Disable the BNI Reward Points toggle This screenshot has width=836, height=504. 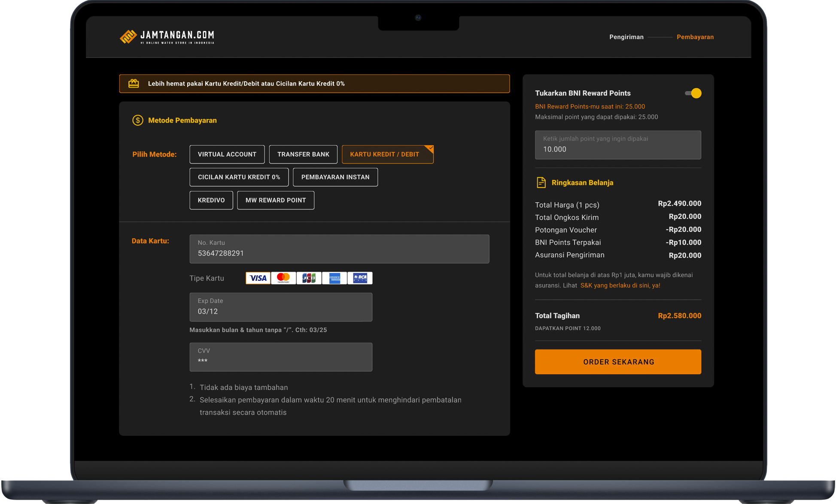pyautogui.click(x=693, y=93)
